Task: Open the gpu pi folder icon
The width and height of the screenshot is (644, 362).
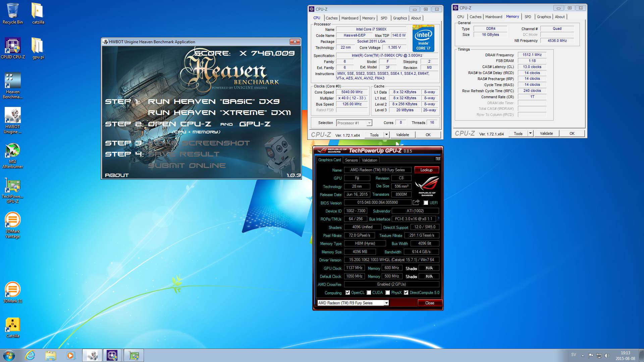Action: pos(38,48)
